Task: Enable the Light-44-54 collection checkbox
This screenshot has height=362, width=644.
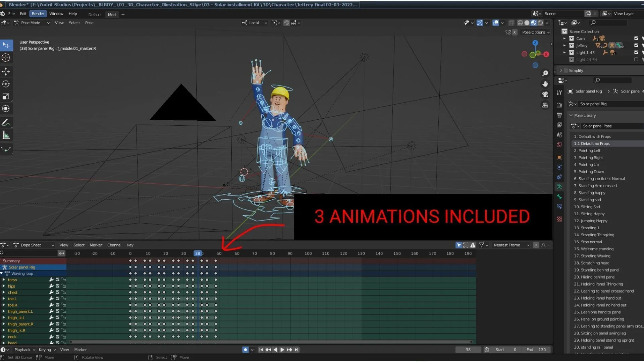Action: coord(636,59)
